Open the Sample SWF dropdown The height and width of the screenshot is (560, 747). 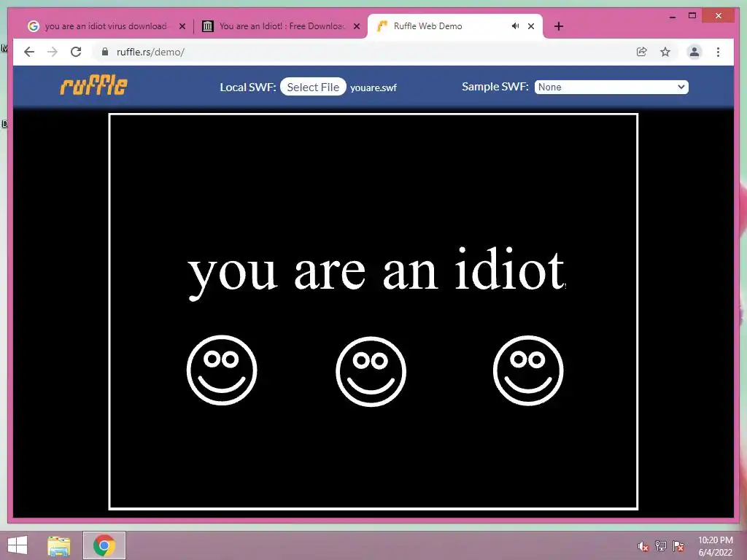click(611, 87)
